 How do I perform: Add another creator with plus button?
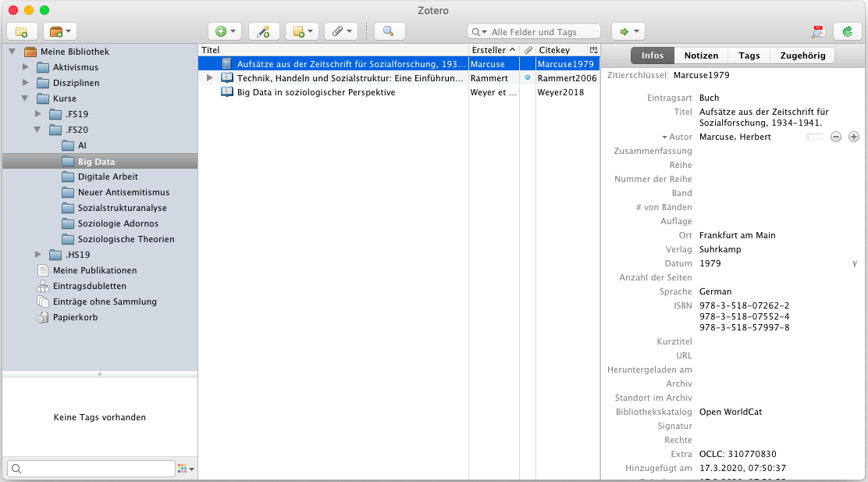coord(854,137)
